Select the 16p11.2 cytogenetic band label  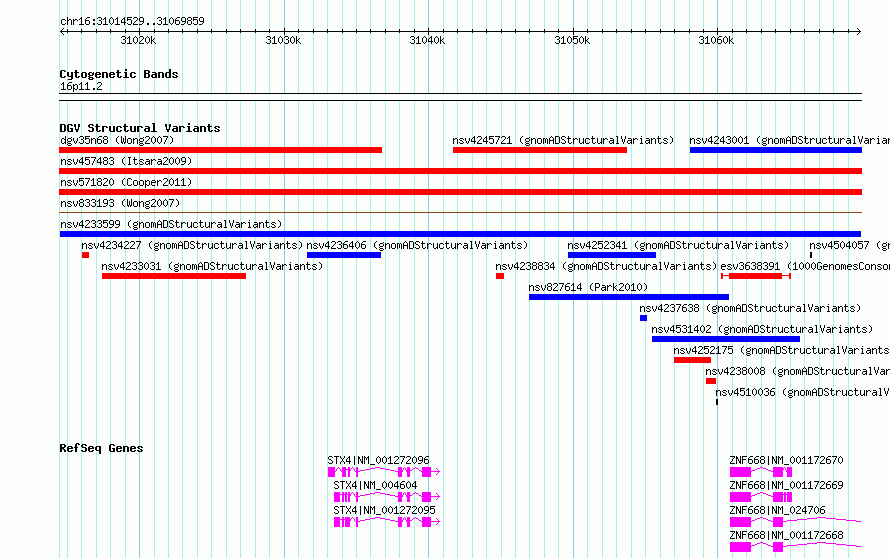[x=81, y=86]
